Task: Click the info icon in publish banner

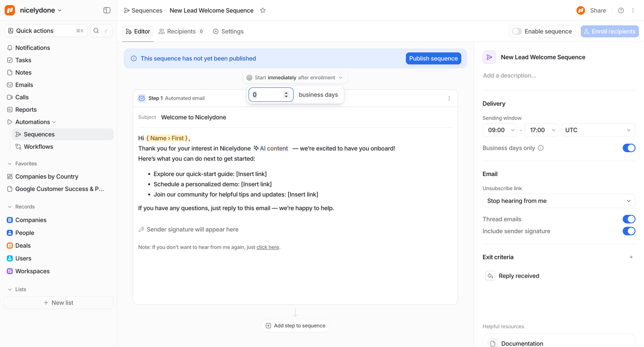Action: point(134,58)
